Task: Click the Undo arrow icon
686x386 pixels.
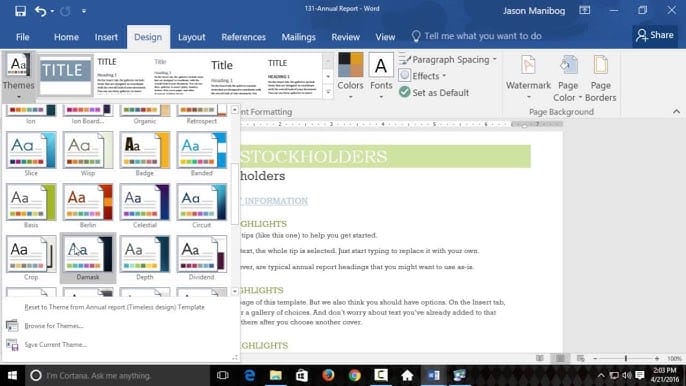Action: coord(40,11)
